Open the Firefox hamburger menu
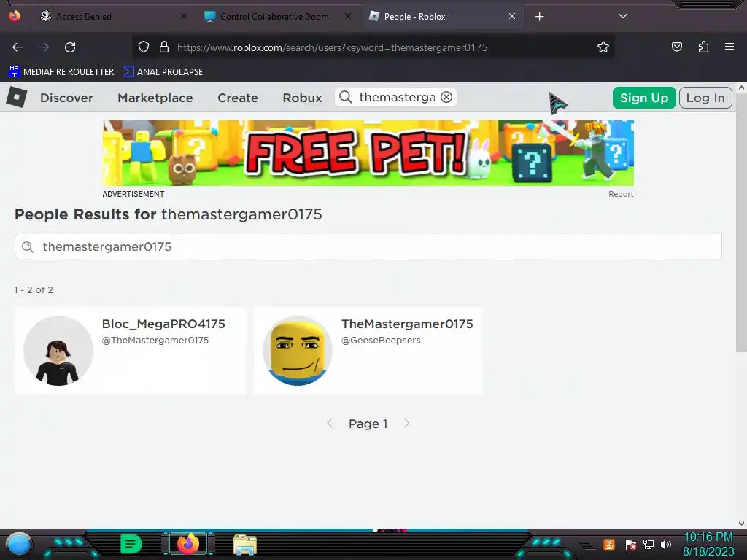 coord(729,47)
